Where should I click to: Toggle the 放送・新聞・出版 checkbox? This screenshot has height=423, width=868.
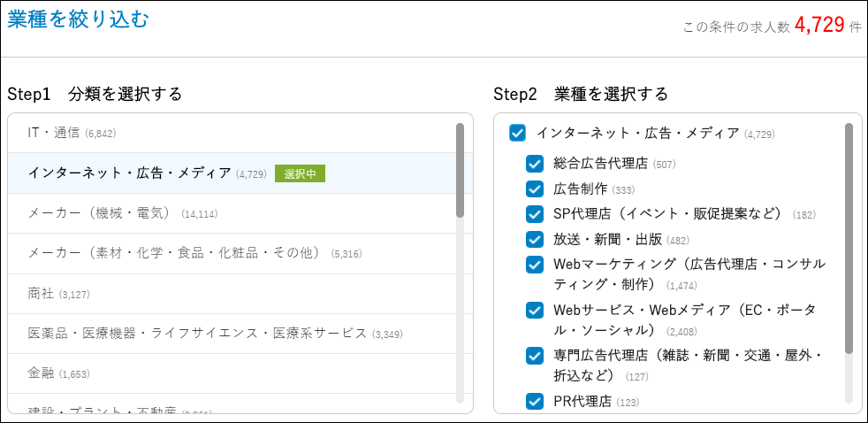tap(535, 239)
